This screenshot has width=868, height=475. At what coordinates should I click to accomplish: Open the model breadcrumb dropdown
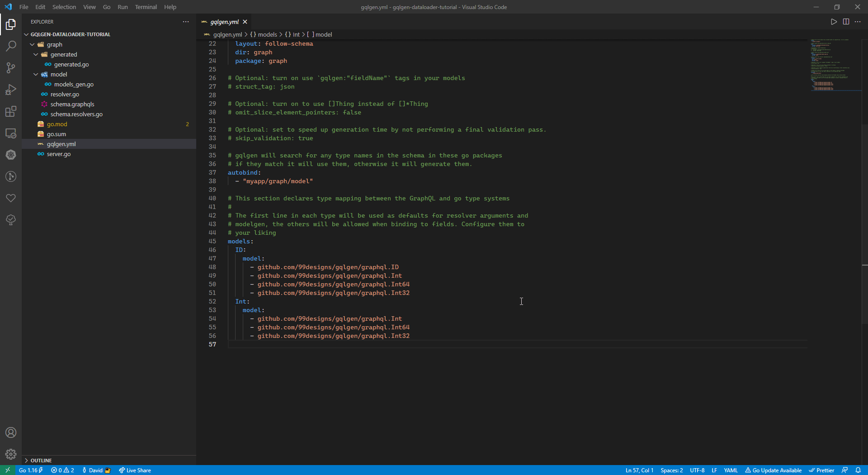320,34
